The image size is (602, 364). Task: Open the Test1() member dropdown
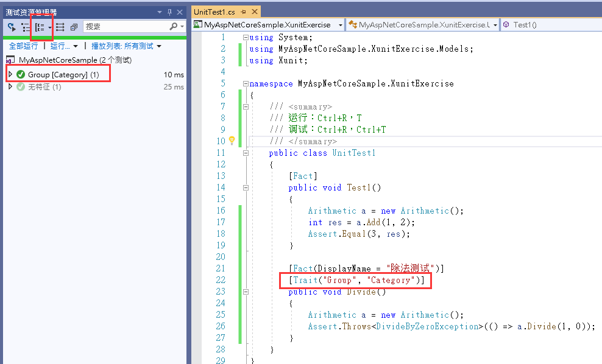point(551,25)
